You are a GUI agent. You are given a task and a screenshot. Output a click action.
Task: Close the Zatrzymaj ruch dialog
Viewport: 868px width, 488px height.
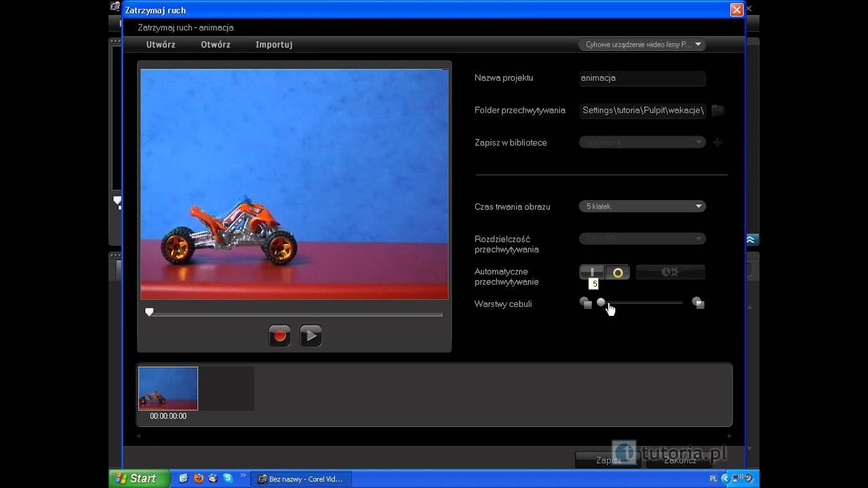pyautogui.click(x=736, y=10)
